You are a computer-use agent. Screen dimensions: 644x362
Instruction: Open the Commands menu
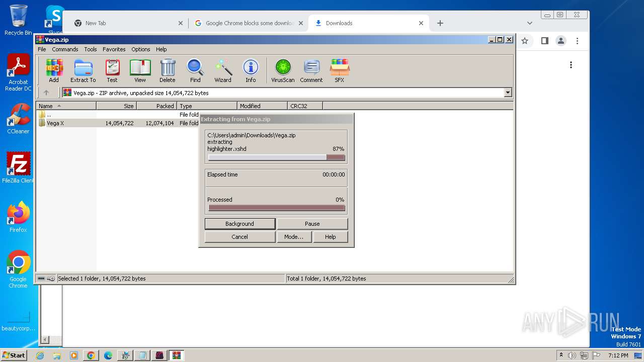pyautogui.click(x=65, y=49)
